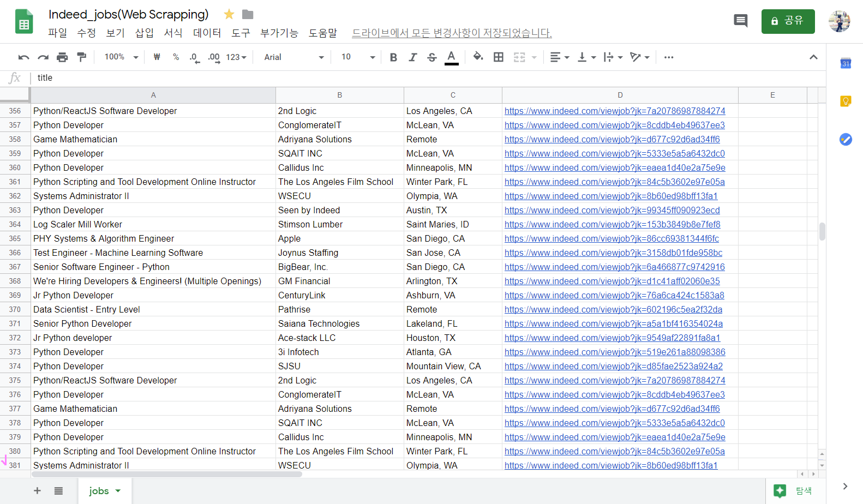Increase decimal places icon

point(214,57)
